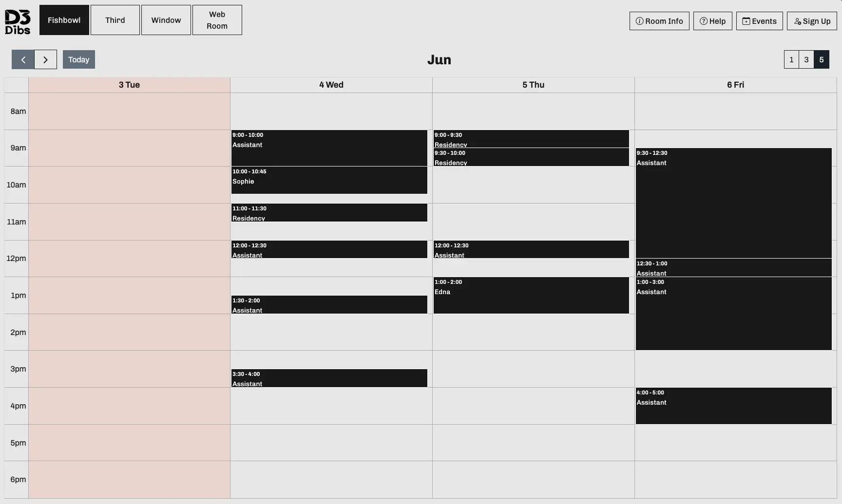842x504 pixels.
Task: Navigate to previous dates with left arrow
Action: point(23,59)
